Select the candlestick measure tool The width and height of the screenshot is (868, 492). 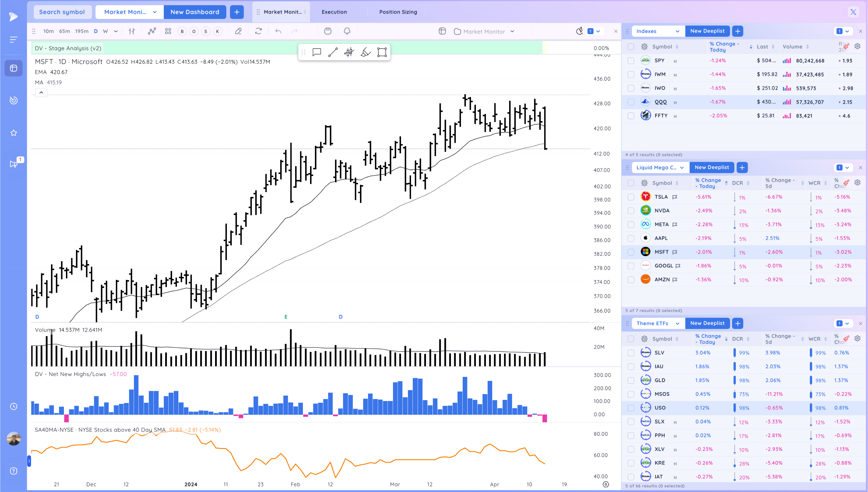[x=349, y=52]
